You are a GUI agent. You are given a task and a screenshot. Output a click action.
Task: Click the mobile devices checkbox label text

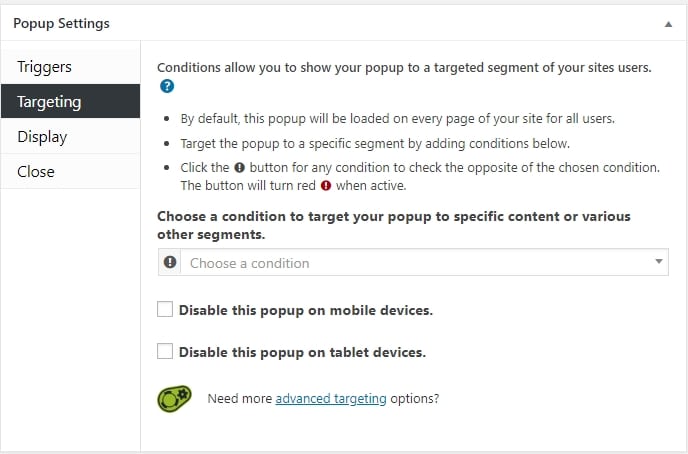click(x=306, y=310)
